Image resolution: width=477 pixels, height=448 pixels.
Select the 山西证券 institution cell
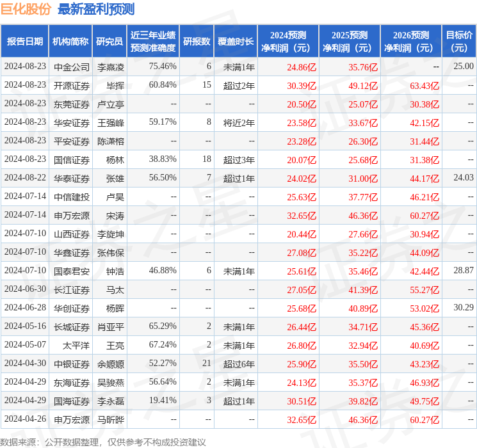point(72,234)
